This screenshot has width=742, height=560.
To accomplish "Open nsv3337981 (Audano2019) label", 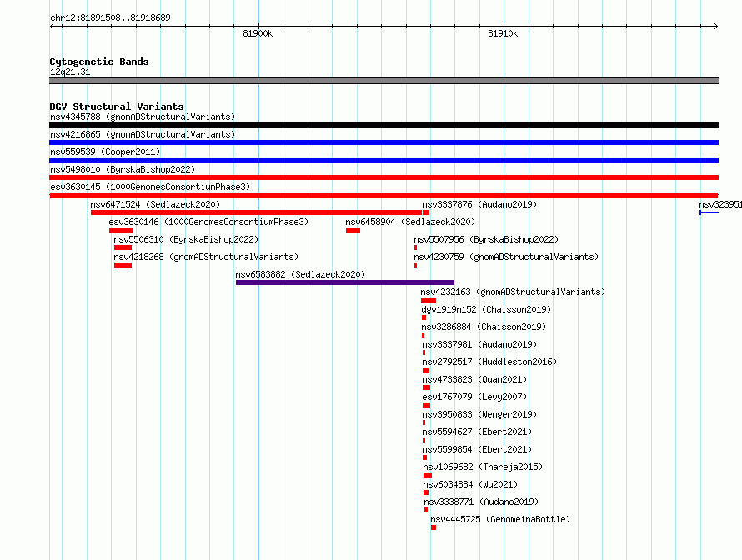I will (x=479, y=344).
